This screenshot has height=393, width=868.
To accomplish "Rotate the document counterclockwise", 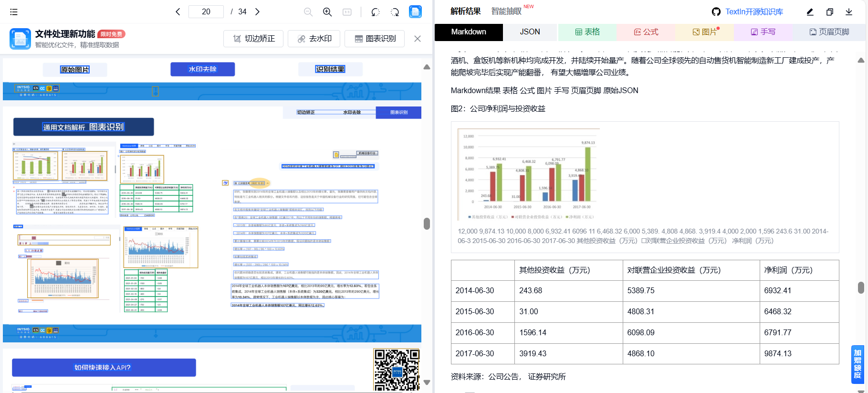I will 375,12.
